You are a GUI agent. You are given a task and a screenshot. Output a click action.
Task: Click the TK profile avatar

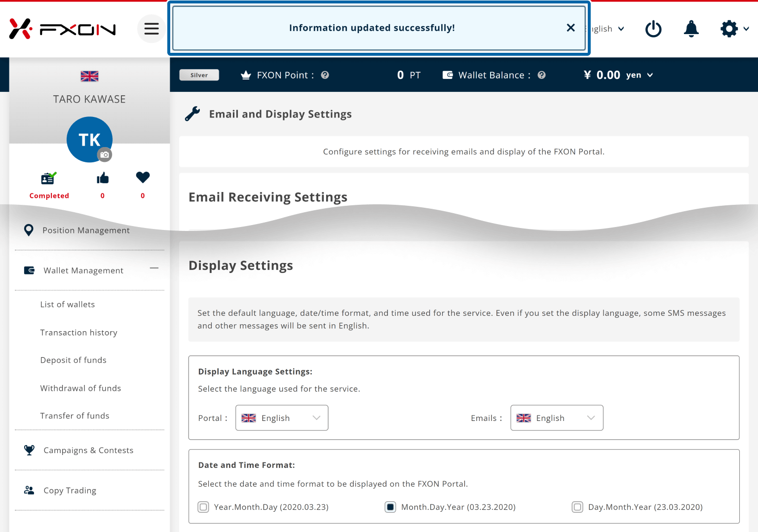point(89,140)
